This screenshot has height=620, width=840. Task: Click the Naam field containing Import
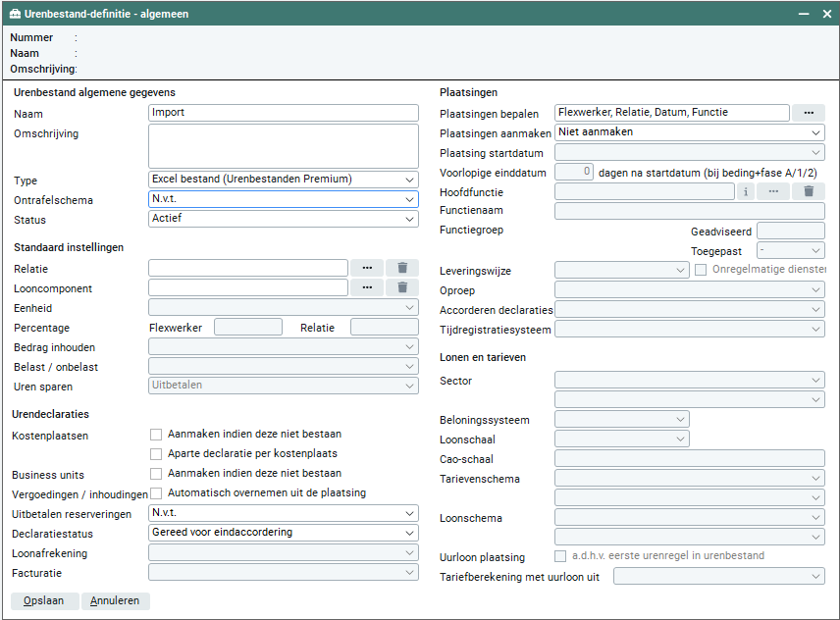283,113
